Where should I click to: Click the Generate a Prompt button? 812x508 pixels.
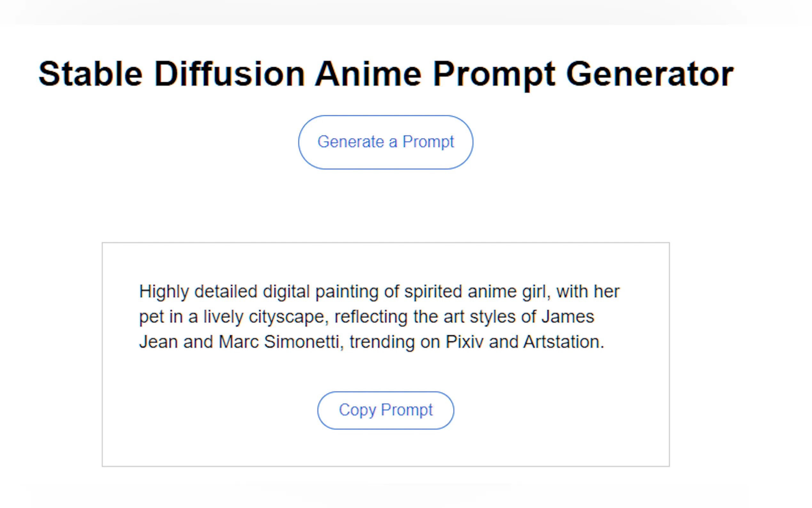click(x=385, y=142)
